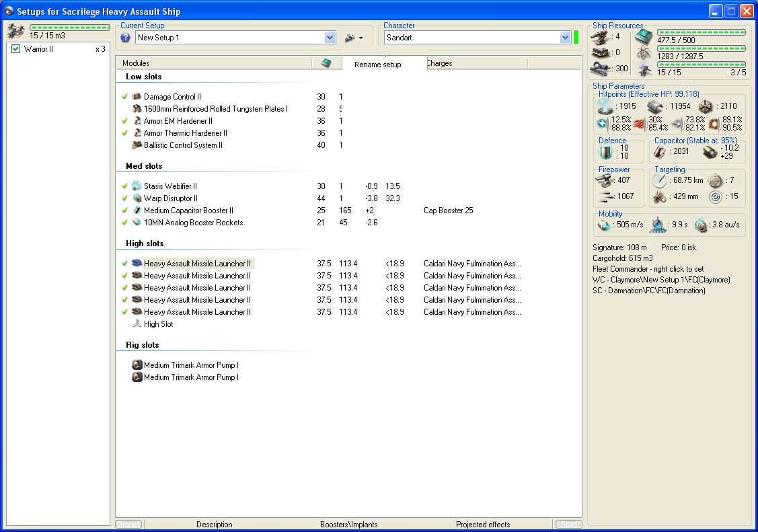
Task: Click the EM resistance icon (12.5% / 88.8%)
Action: click(x=602, y=124)
